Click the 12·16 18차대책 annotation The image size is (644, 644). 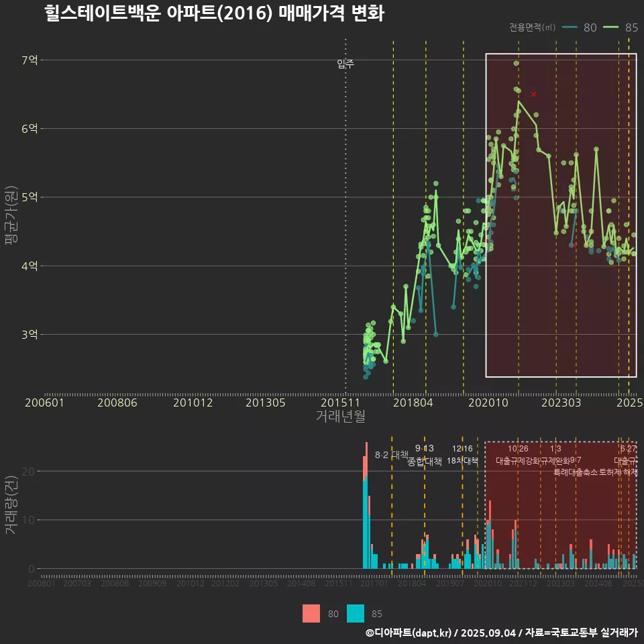pyautogui.click(x=462, y=455)
